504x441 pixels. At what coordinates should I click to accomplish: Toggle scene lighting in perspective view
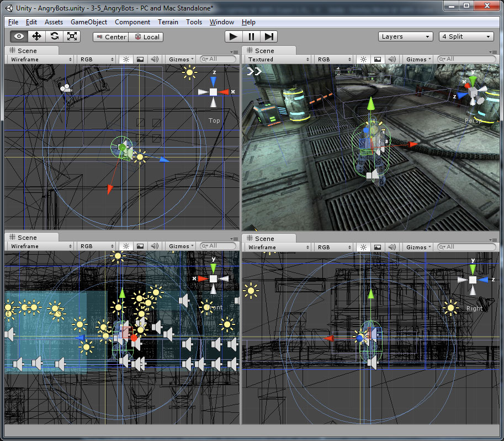click(x=363, y=59)
